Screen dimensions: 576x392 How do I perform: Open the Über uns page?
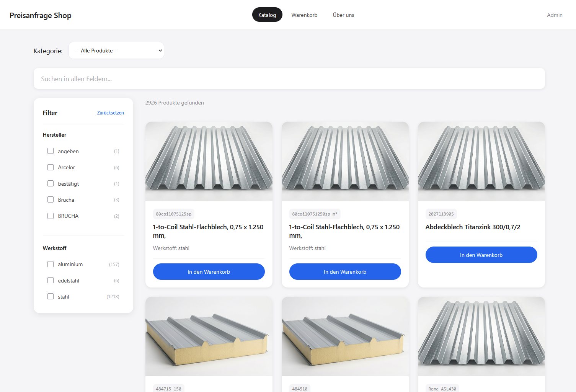343,15
